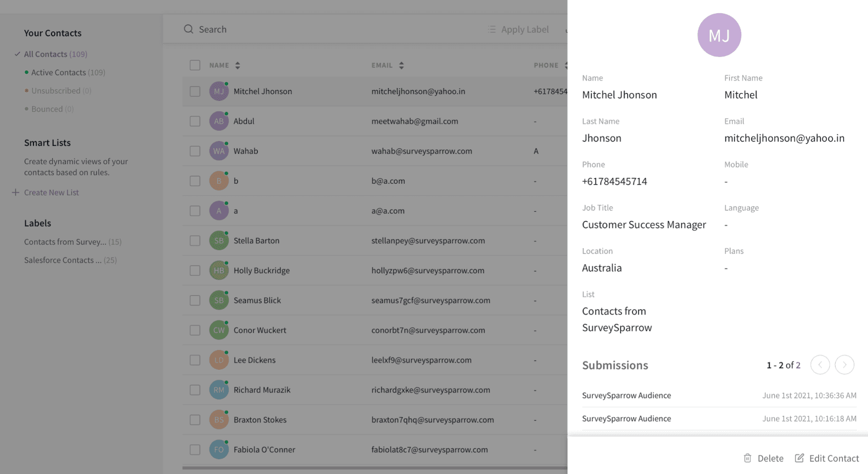Click into the Search contacts field
The image size is (868, 474).
(x=329, y=29)
